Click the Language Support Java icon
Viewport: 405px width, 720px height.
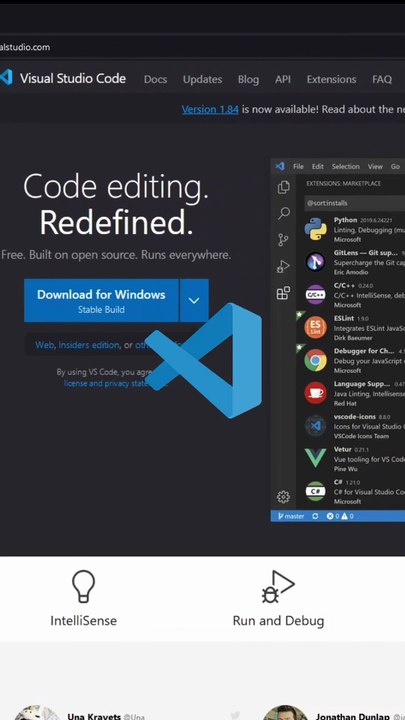315,393
